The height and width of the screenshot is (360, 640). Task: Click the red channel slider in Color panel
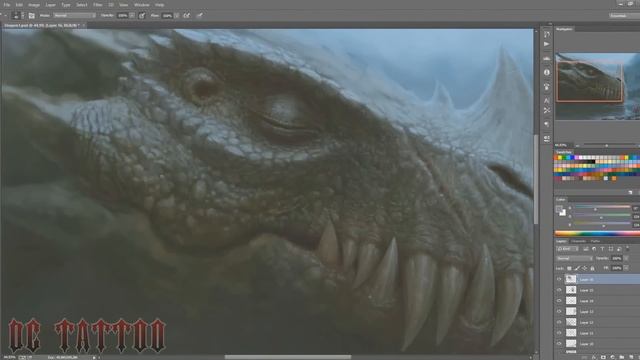click(602, 208)
